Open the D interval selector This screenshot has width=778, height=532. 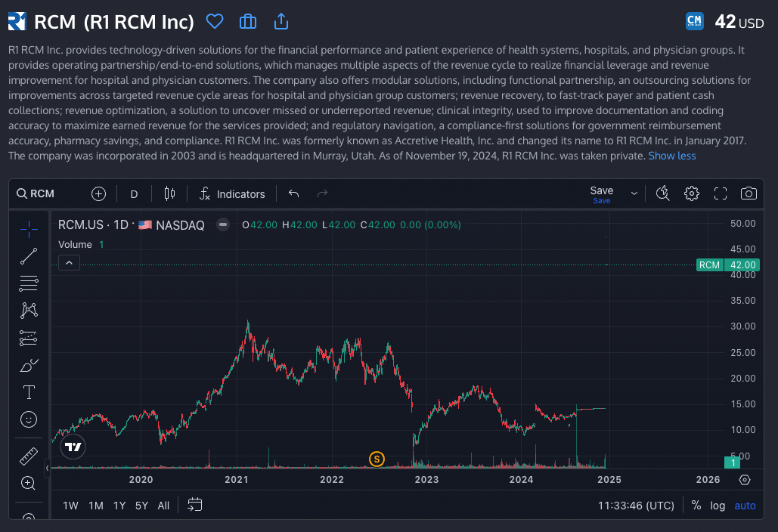(134, 194)
